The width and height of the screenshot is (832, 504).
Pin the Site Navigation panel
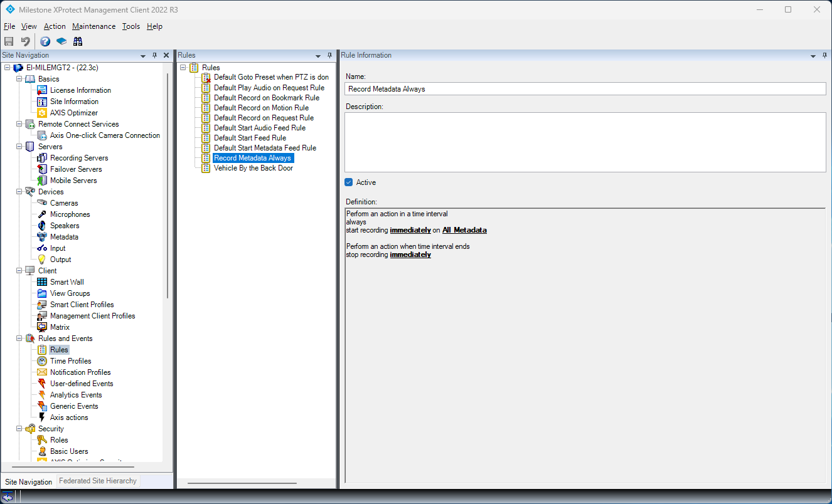155,55
